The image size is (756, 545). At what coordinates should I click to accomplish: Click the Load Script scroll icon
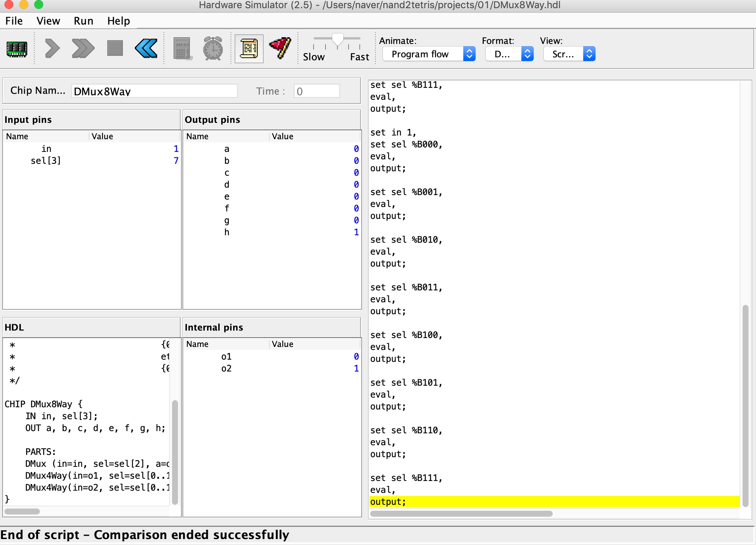(x=249, y=49)
